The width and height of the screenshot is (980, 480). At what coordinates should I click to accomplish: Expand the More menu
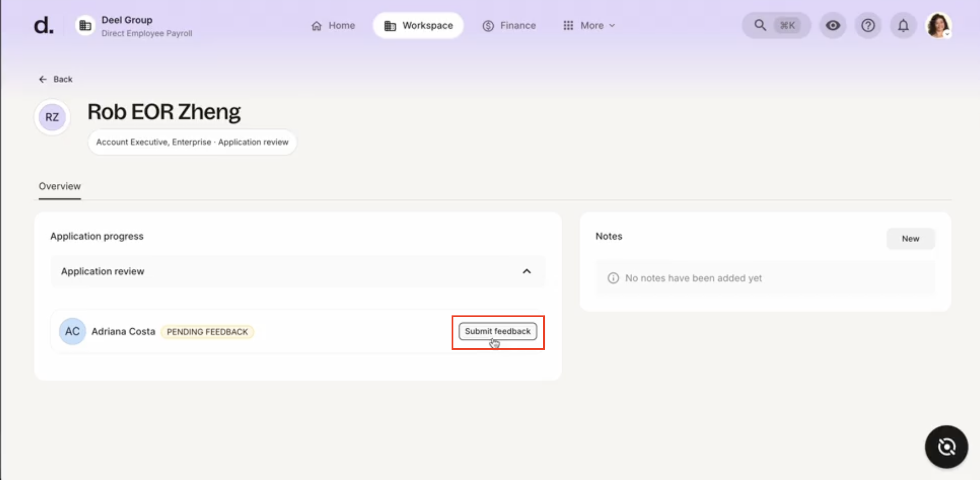click(589, 26)
